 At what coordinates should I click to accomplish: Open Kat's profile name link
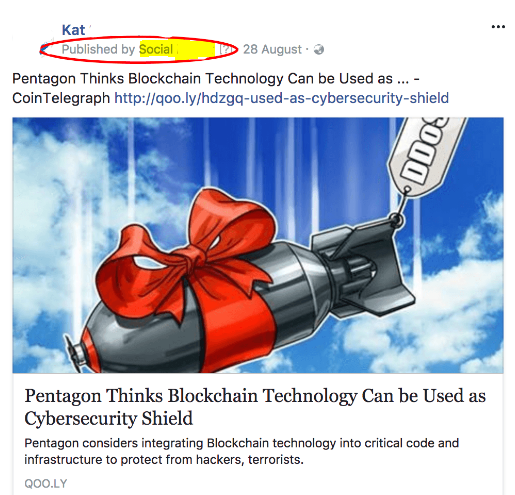pyautogui.click(x=73, y=30)
